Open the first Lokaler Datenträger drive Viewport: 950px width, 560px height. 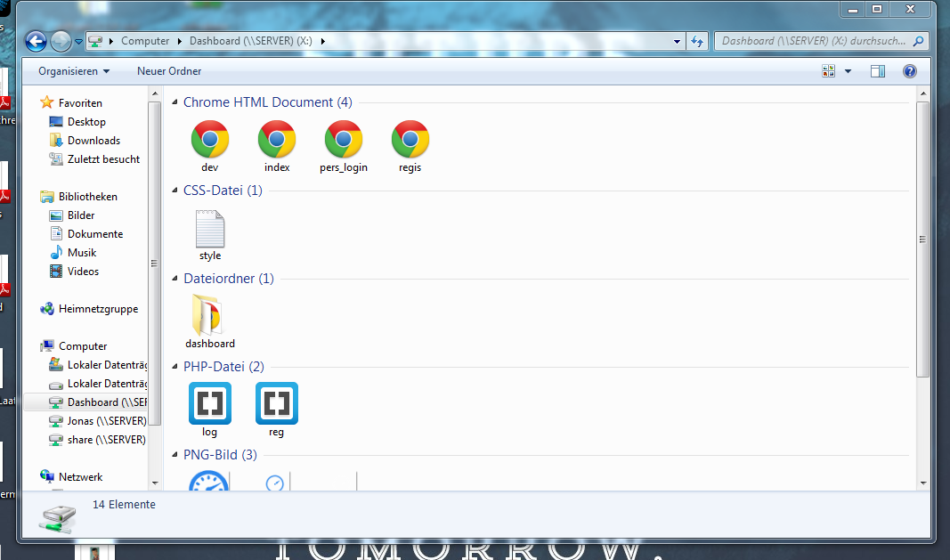point(97,365)
